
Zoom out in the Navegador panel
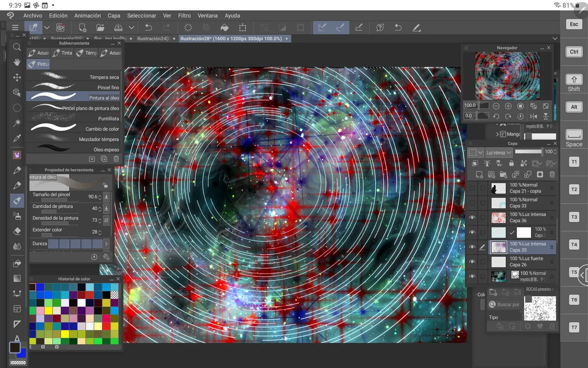pyautogui.click(x=496, y=106)
